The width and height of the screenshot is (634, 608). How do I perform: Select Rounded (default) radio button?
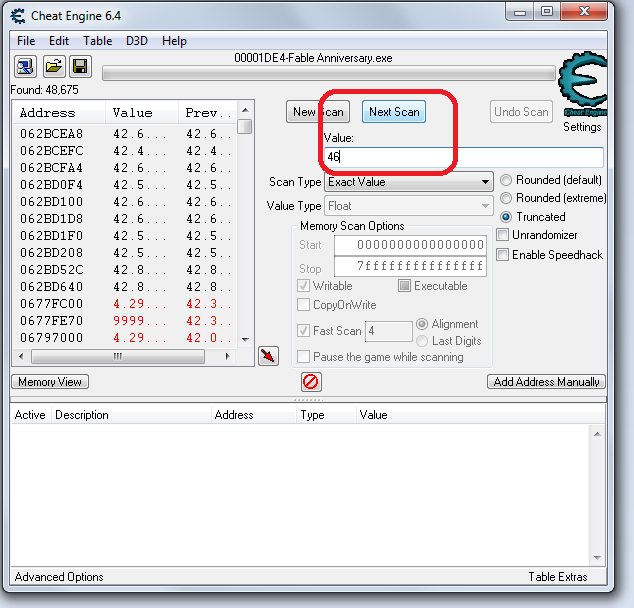[506, 180]
